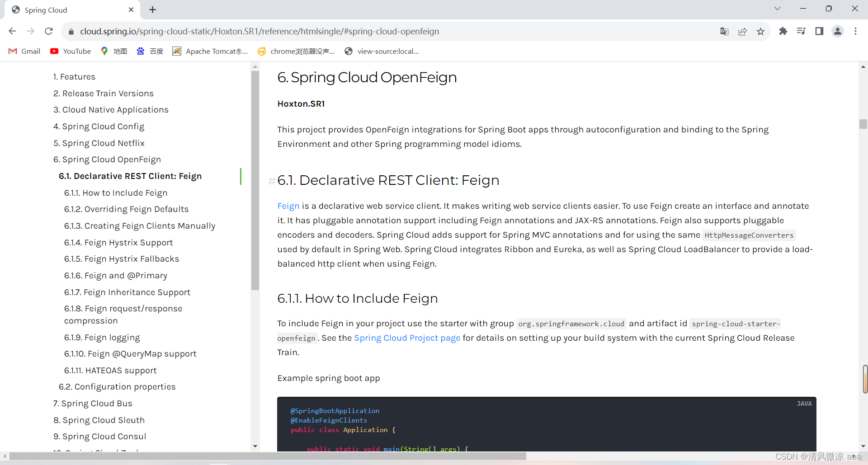The height and width of the screenshot is (465, 868).
Task: Jump to 6.1.8. Feign request/response compression
Action: pos(123,315)
